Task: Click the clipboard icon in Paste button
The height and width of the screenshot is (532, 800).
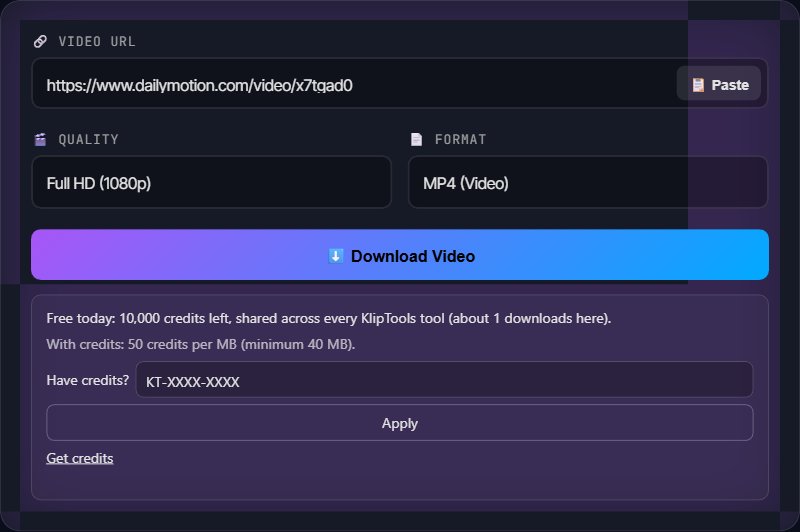Action: point(698,85)
